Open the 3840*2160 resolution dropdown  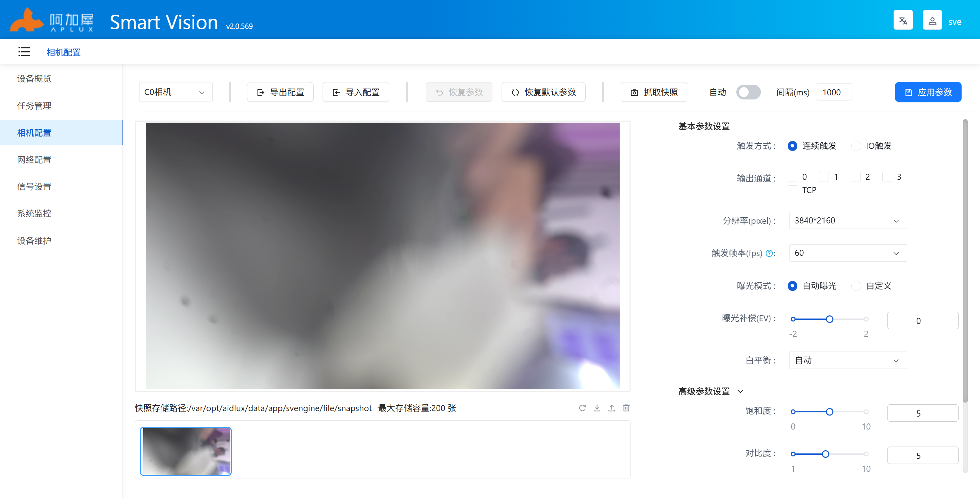pos(848,221)
